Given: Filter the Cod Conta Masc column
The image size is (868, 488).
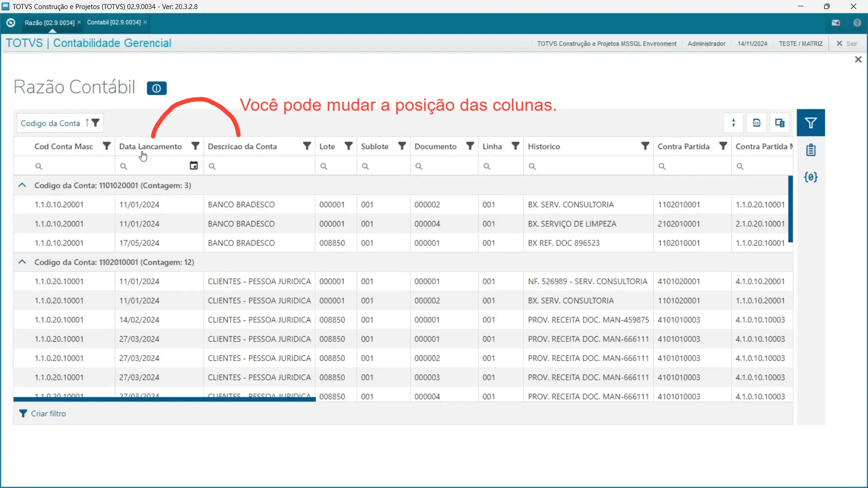Looking at the screenshot, I should pyautogui.click(x=107, y=146).
